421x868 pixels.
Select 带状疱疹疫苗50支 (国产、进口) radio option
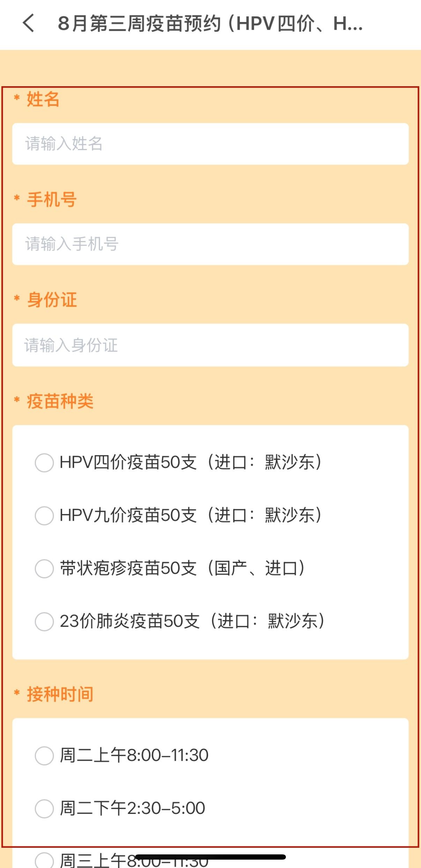click(44, 569)
